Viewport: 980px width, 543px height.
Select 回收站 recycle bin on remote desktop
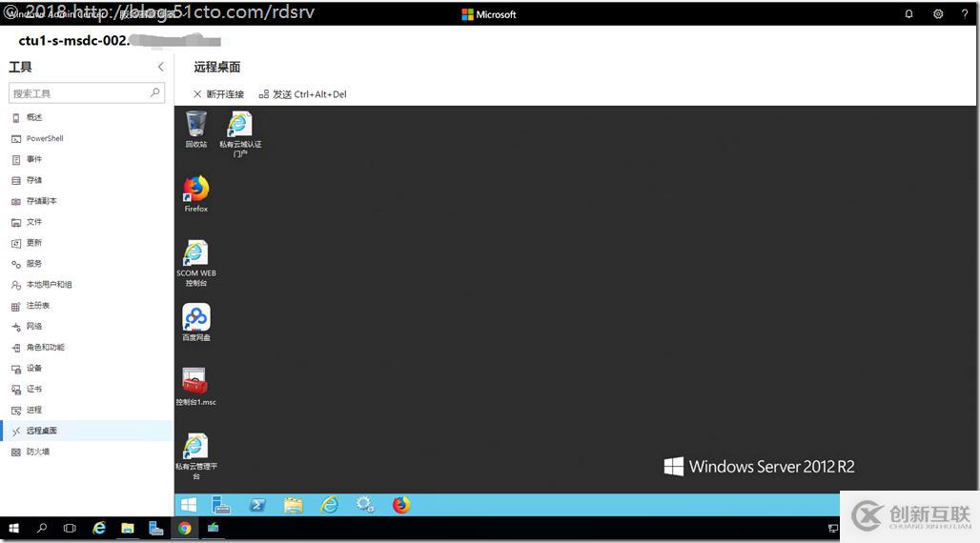tap(196, 129)
